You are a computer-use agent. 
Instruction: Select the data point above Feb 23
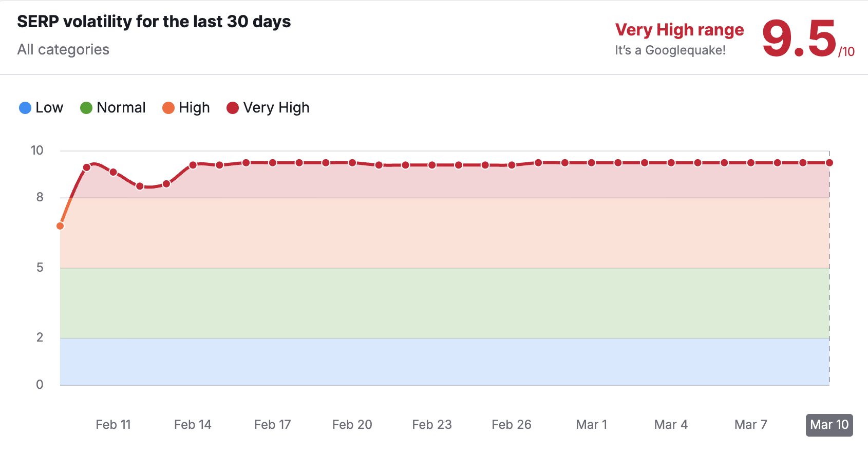[x=432, y=165]
